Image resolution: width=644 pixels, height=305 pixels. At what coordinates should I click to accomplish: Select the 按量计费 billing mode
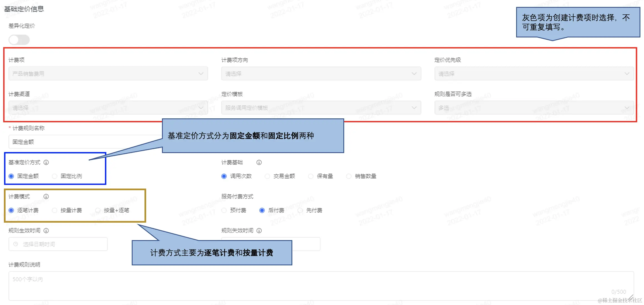tap(54, 210)
